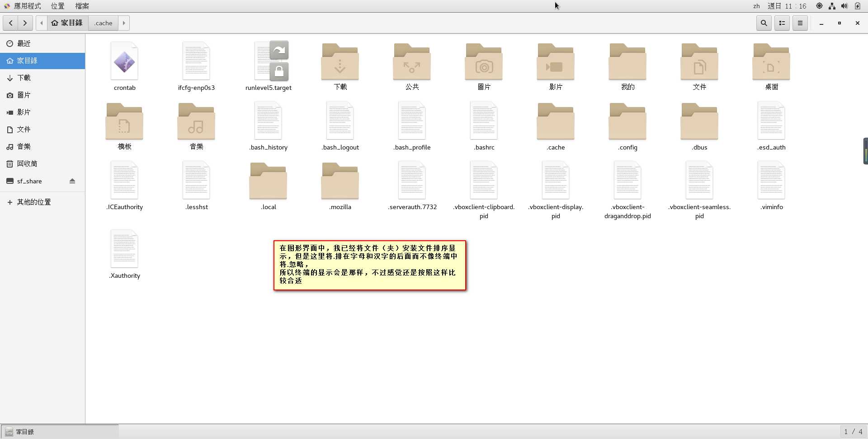Click the network status icon
This screenshot has height=439, width=868.
pos(832,6)
